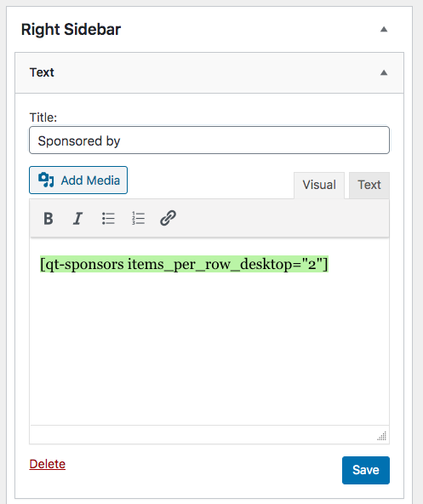Click the insert link chain icon

(169, 218)
